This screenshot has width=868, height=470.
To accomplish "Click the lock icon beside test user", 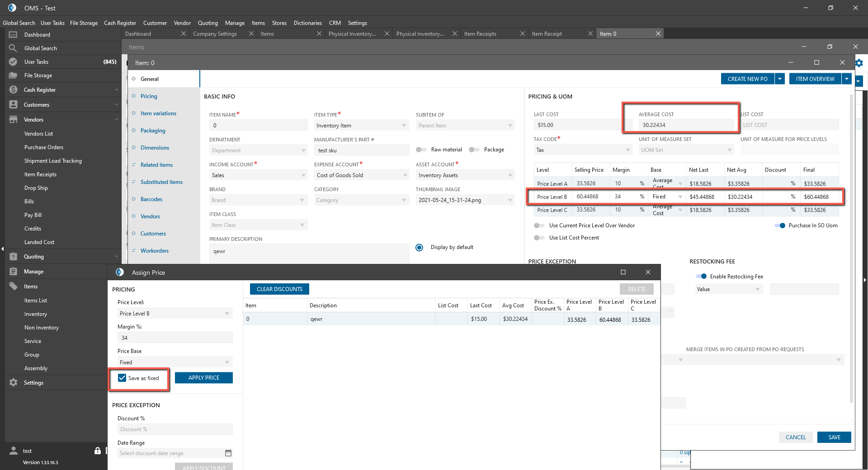I will [98, 451].
